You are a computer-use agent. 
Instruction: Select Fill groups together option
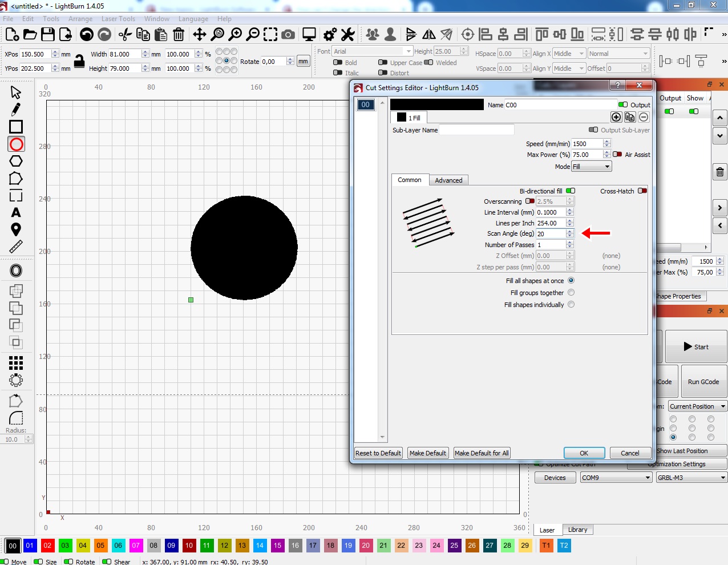pyautogui.click(x=571, y=292)
